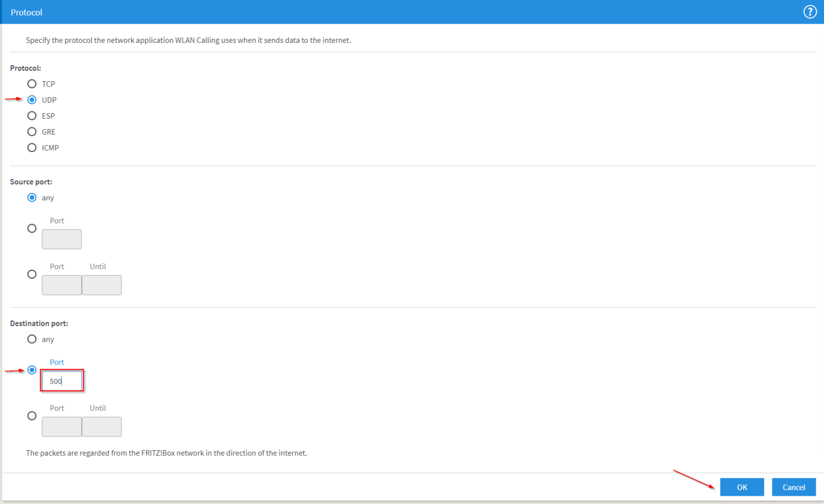Confirm settings with the OK button

(742, 487)
